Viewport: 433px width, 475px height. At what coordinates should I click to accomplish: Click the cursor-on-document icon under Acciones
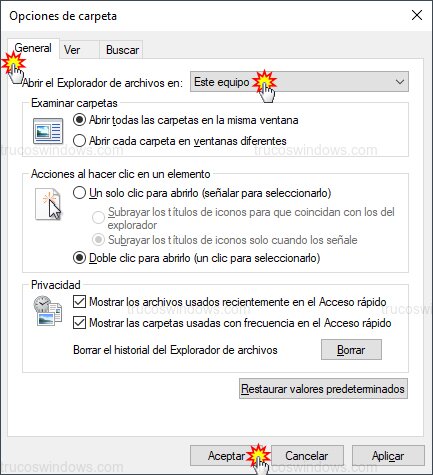[48, 204]
